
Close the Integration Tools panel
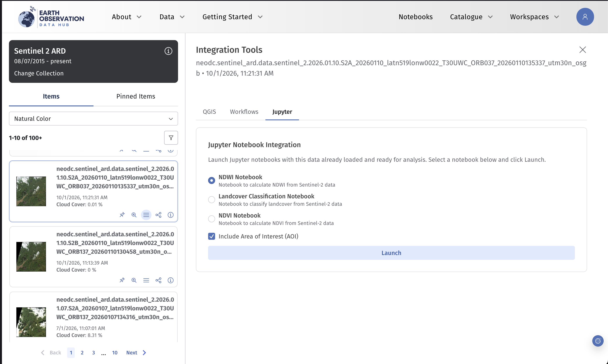[583, 50]
